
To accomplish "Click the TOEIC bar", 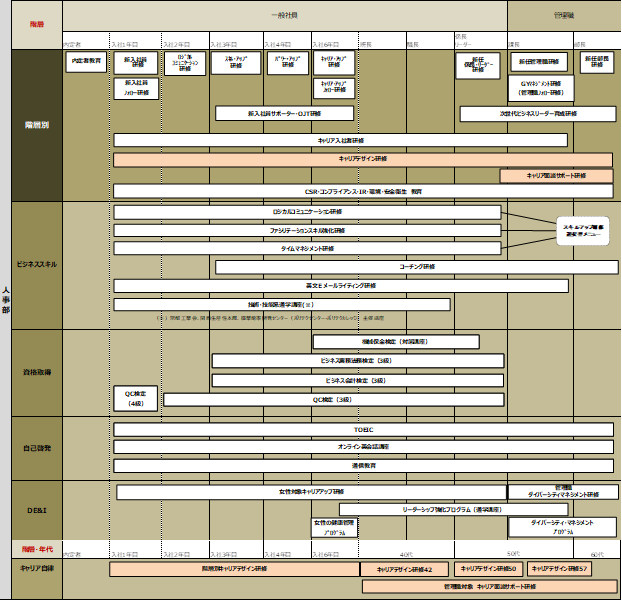I will click(x=363, y=430).
